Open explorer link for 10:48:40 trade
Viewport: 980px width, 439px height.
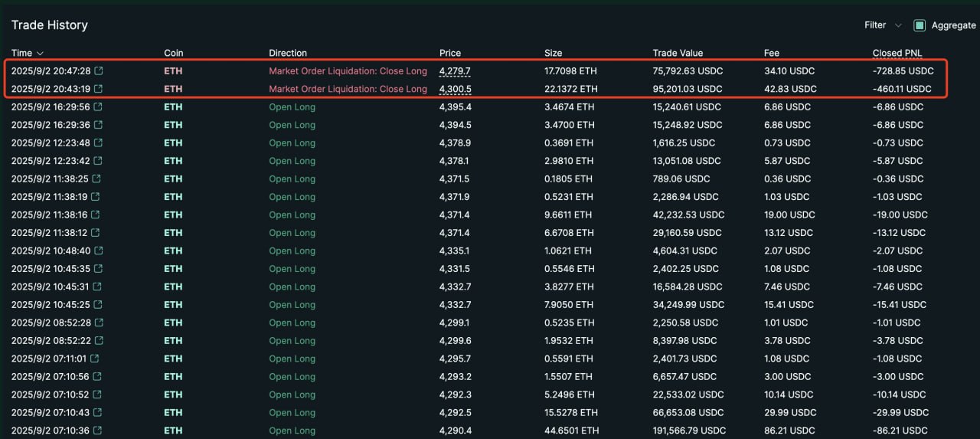(x=98, y=251)
